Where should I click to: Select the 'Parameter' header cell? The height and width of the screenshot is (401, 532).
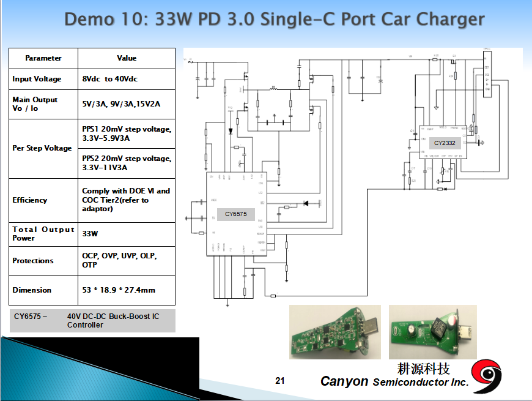point(43,58)
